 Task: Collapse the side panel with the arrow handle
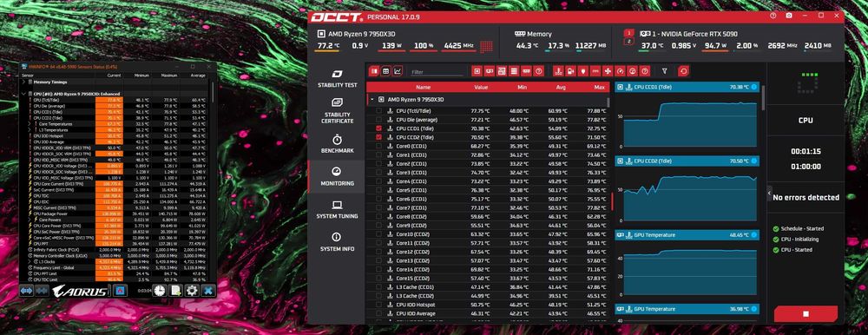coord(769,193)
